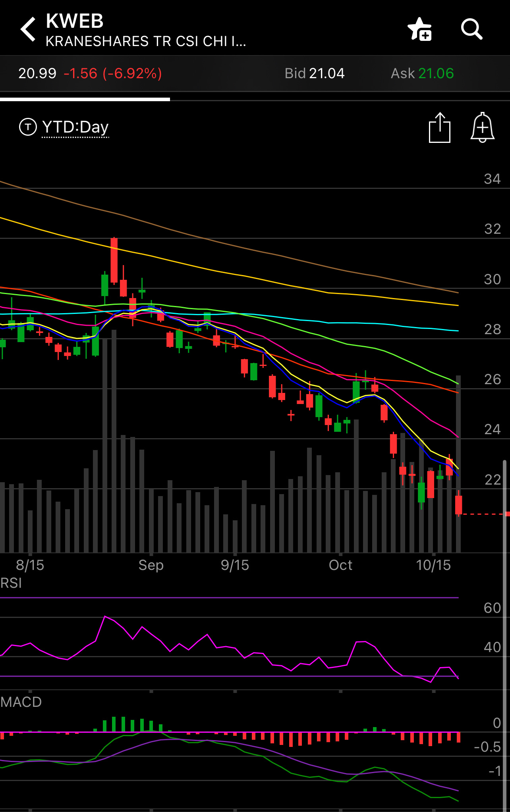Tap the Bid 21.04 quote
Viewport: 510px width, 812px height.
pyautogui.click(x=315, y=73)
